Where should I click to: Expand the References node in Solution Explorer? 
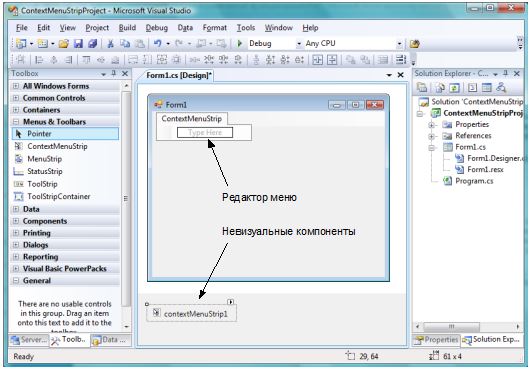431,136
